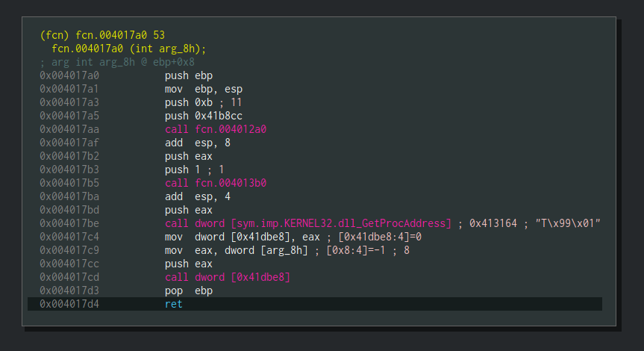
Task: Select the highlighted ret instruction
Action: (173, 304)
